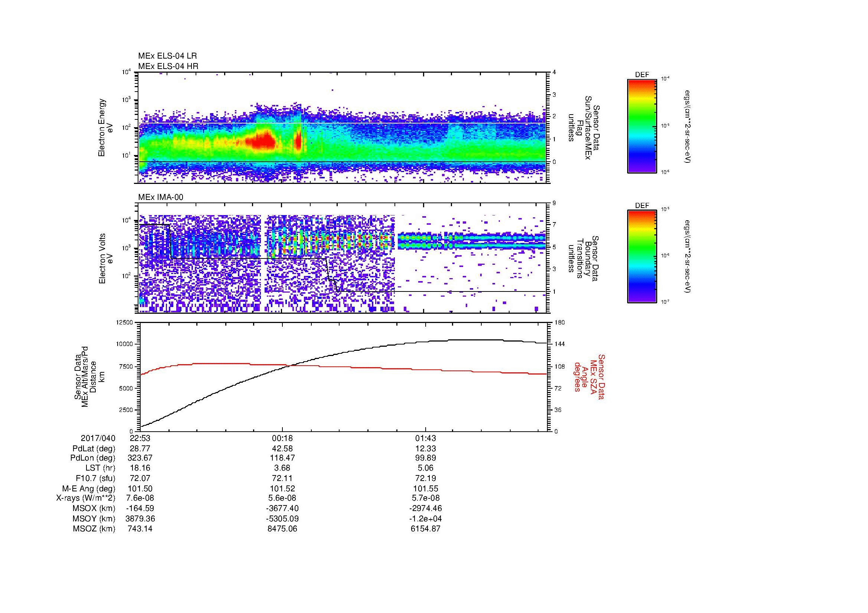Viewport: 868px width, 613px height.
Task: Select the 00:18 time tick label
Action: pos(282,438)
